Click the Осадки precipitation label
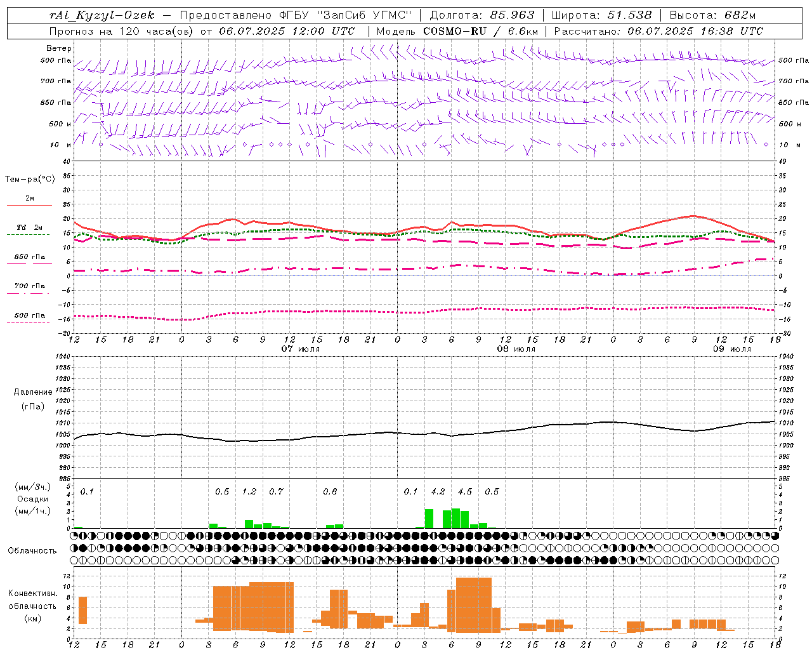Image resolution: width=812 pixels, height=650 pixels. (33, 499)
